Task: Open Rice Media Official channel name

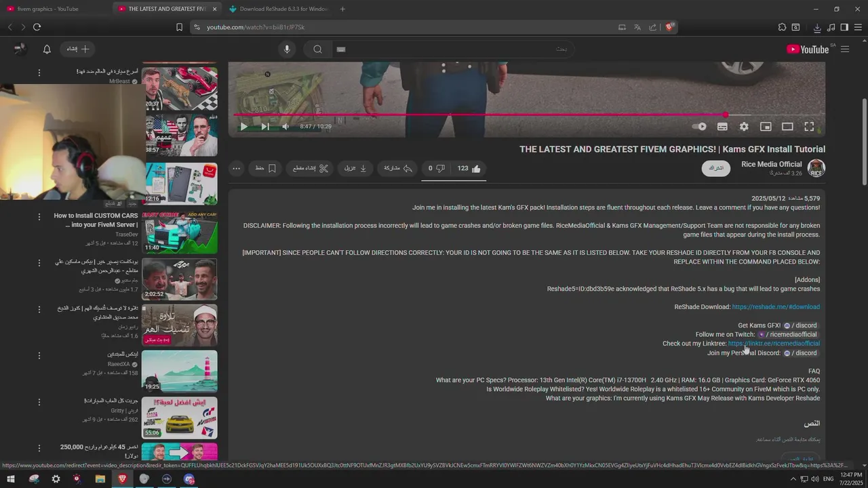Action: [x=772, y=164]
